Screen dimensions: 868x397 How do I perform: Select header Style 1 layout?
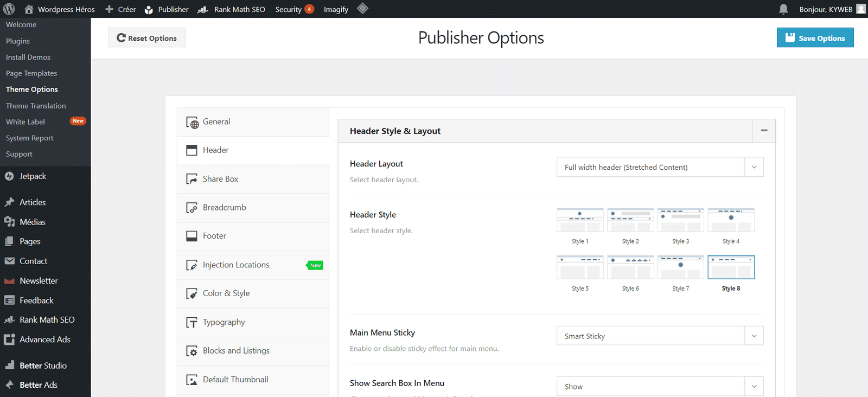click(x=580, y=220)
